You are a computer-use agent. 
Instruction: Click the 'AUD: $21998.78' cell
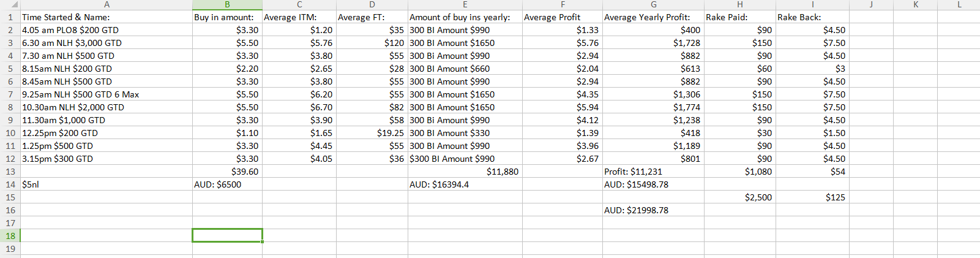click(653, 210)
